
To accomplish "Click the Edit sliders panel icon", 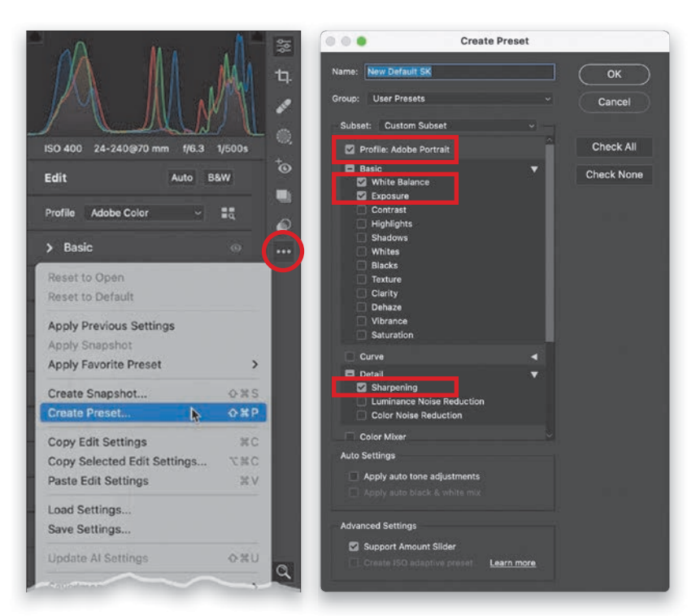I will point(283,46).
